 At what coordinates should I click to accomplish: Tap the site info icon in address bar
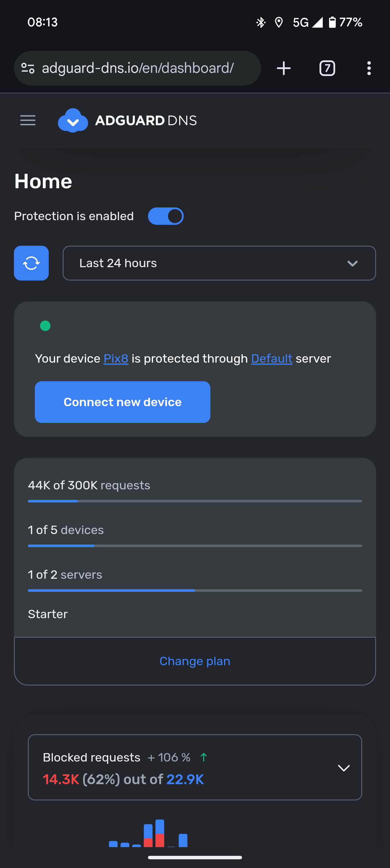28,68
